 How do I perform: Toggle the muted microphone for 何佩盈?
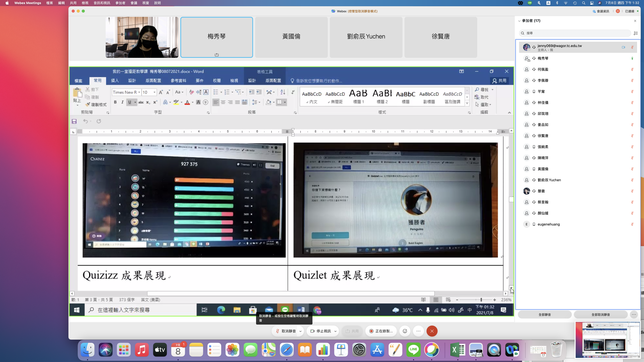coord(632,69)
